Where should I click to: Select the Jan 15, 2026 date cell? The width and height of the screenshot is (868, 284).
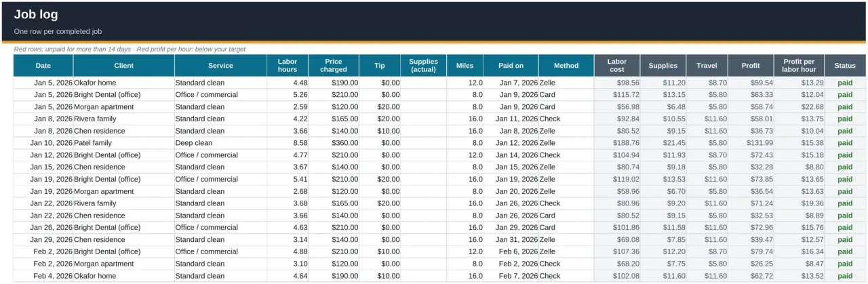pyautogui.click(x=43, y=167)
